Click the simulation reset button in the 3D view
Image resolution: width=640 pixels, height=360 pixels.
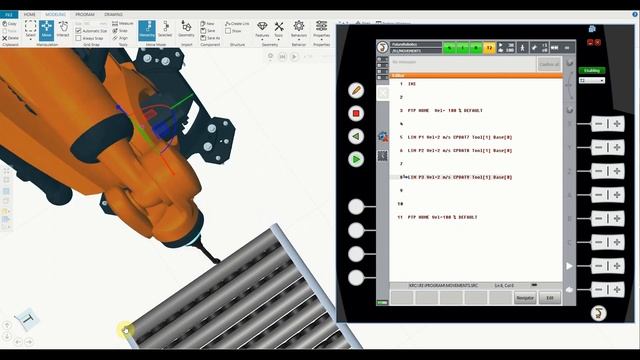coord(282,57)
